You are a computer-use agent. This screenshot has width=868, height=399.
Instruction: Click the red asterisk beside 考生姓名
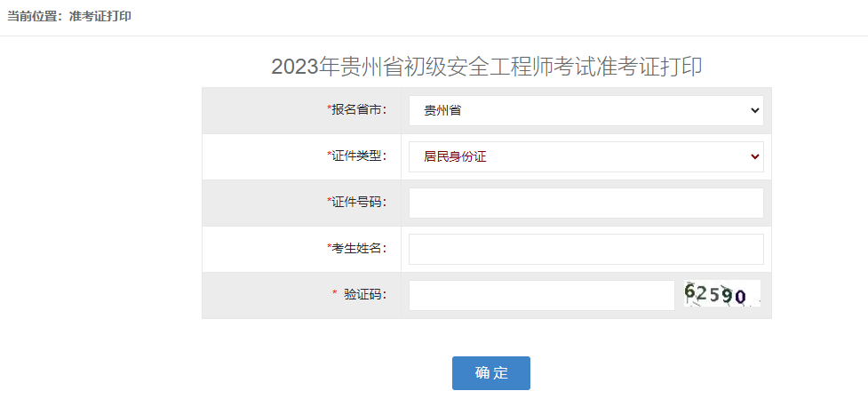coord(330,248)
